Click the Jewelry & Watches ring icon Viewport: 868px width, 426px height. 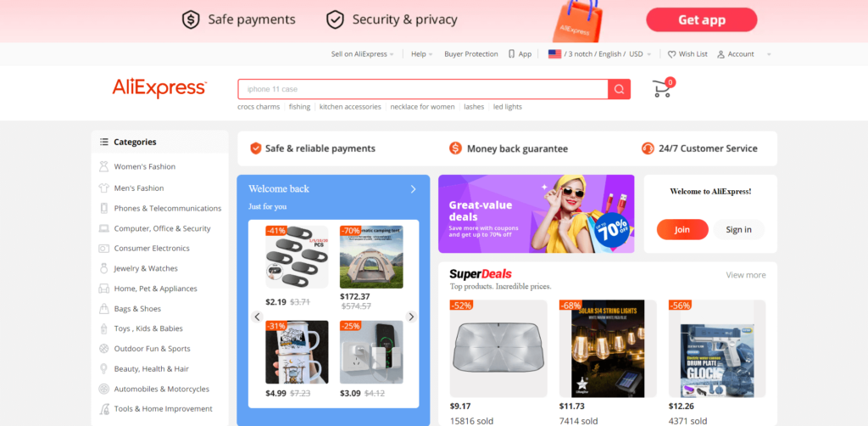(103, 268)
